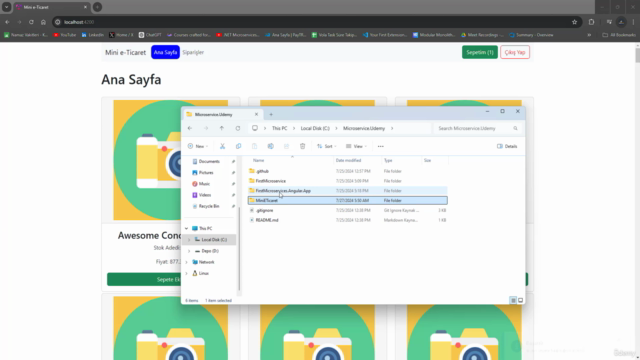Click the PC monitor icon in address bar

pyautogui.click(x=255, y=128)
